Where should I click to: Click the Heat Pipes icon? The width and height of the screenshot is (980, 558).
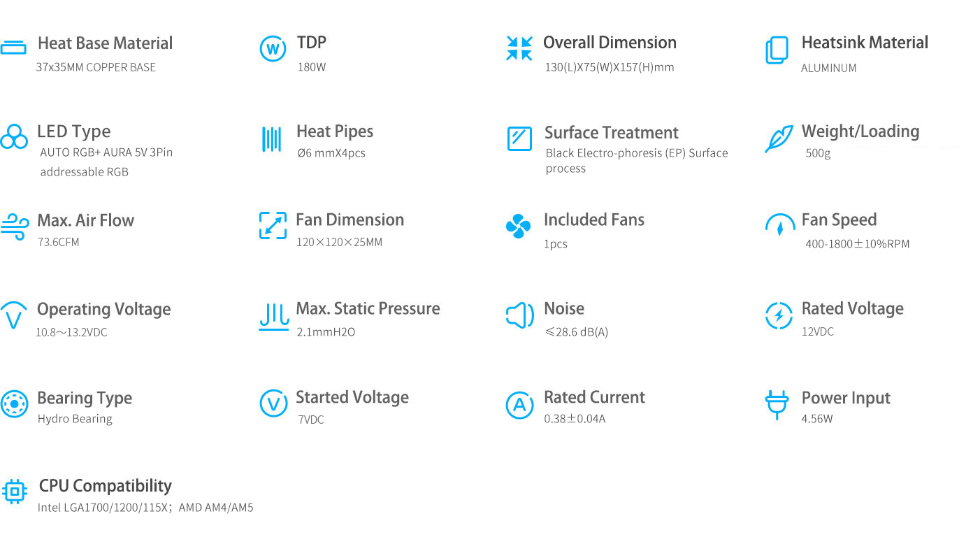271,138
